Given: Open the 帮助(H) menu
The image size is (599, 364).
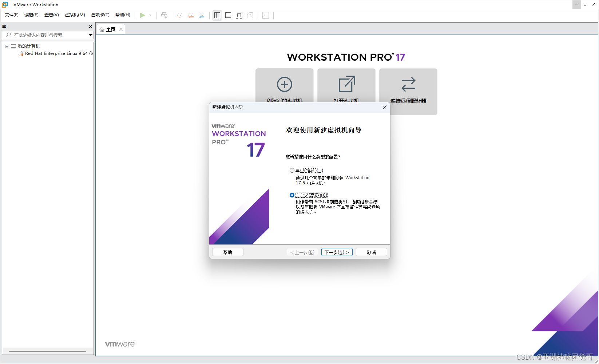Looking at the screenshot, I should (123, 15).
